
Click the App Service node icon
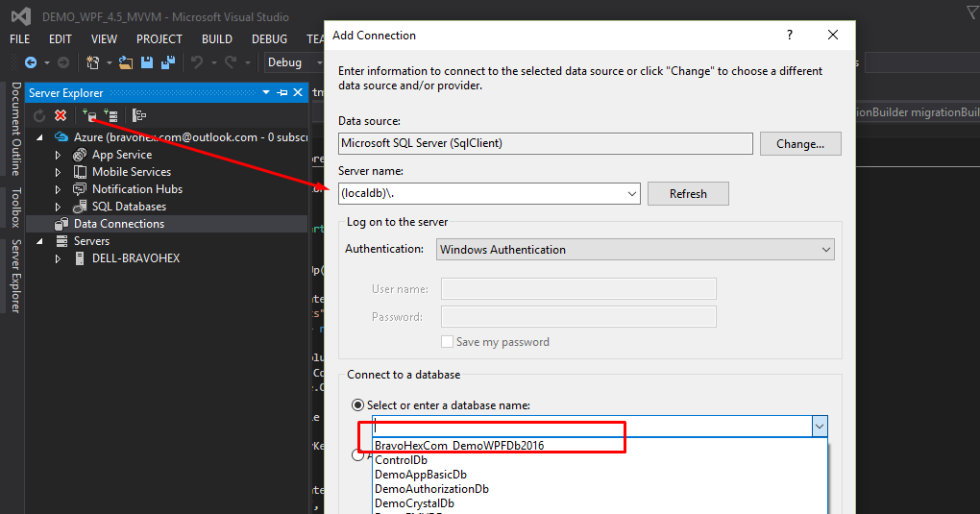coord(80,155)
